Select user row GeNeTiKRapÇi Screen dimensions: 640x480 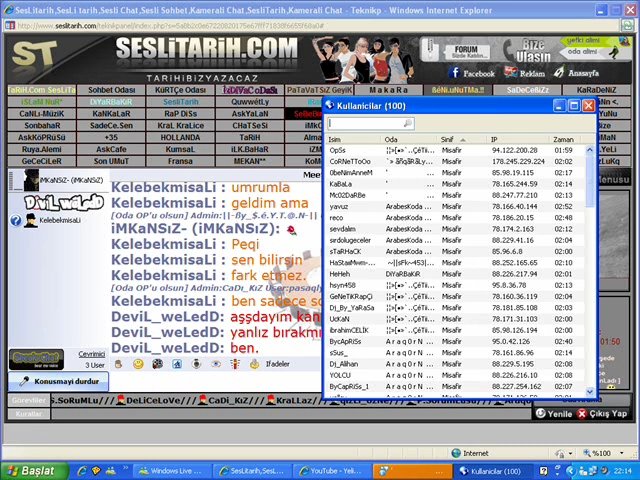[x=456, y=296]
